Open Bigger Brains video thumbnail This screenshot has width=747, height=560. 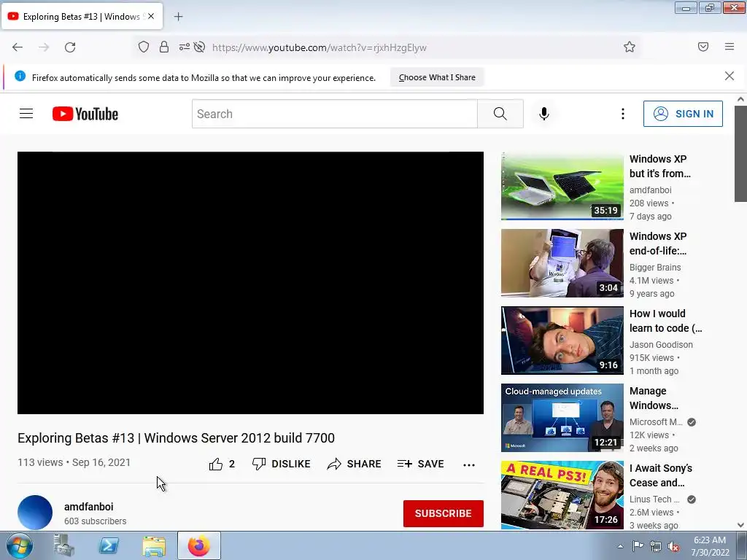(x=562, y=262)
